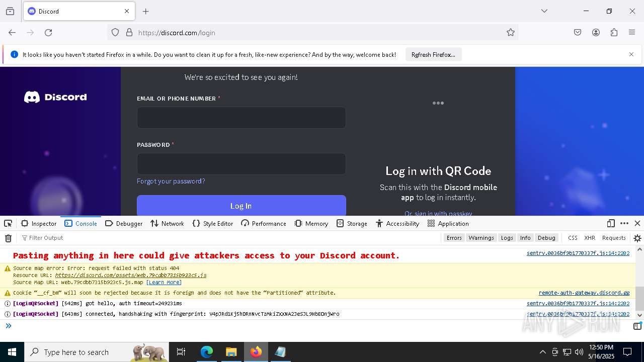Switch to Inspector tab
Screen dimensions: 644x362
click(x=39, y=223)
